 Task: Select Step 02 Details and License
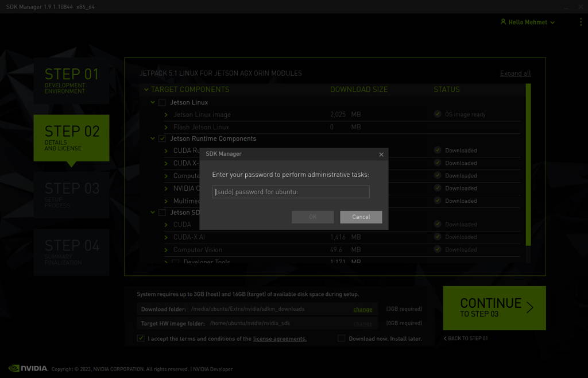(71, 138)
